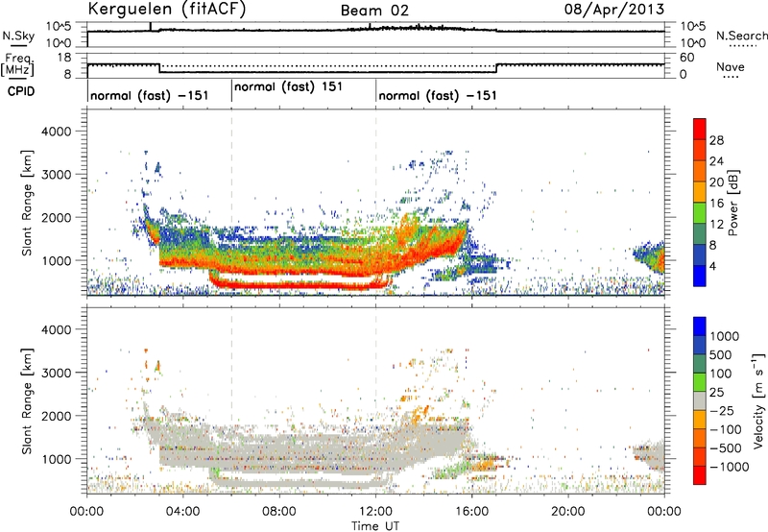768x532 pixels.
Task: Click the 'Freq. [MHz]' axis label
Action: [17, 65]
